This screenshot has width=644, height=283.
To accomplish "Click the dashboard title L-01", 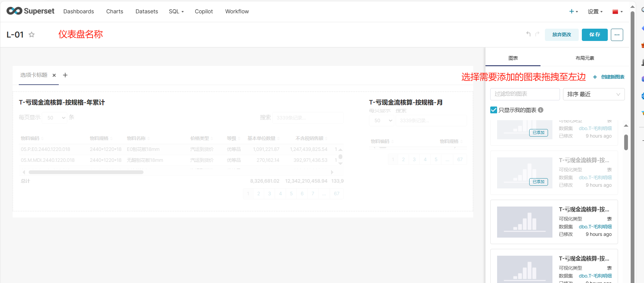I will tap(15, 34).
